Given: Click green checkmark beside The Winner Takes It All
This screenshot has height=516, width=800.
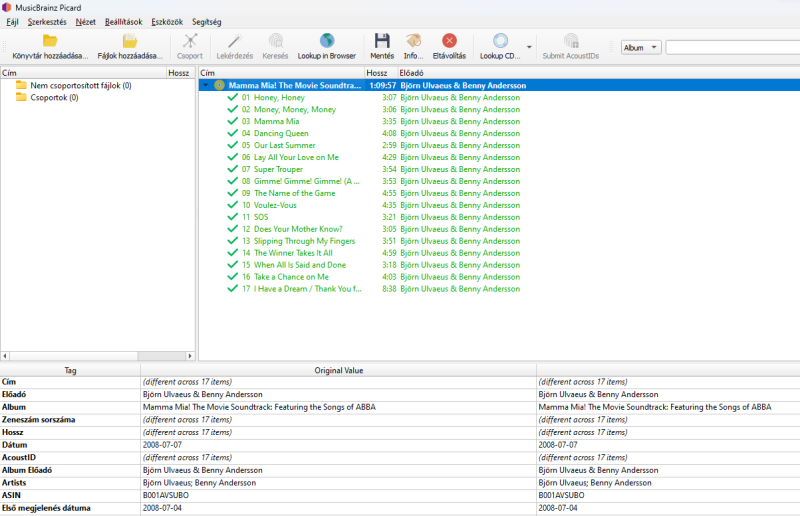Looking at the screenshot, I should click(233, 253).
